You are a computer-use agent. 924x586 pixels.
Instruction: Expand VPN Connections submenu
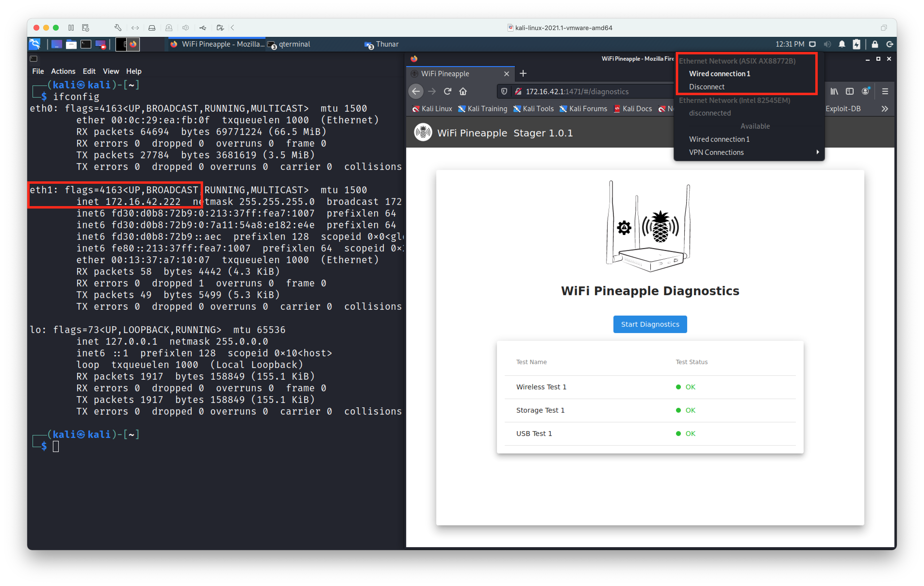click(x=749, y=152)
